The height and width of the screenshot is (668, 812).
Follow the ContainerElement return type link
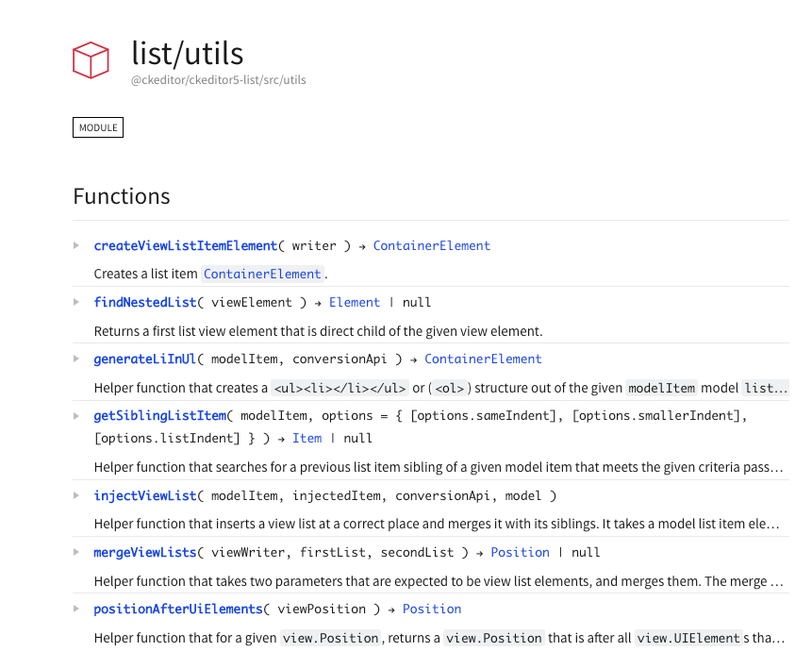(432, 245)
